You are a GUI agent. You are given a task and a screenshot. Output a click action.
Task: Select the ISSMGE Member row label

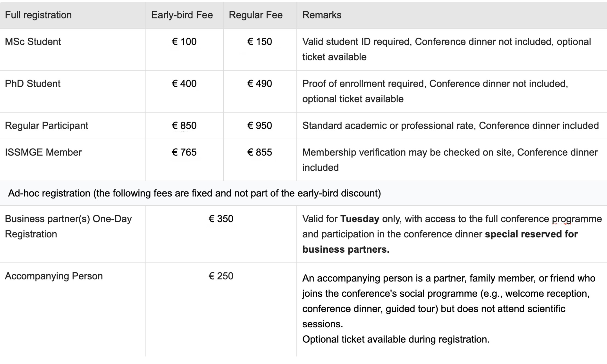click(x=43, y=152)
